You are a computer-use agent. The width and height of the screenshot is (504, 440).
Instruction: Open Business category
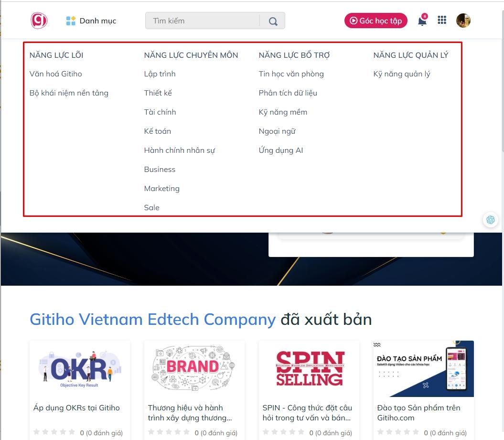point(160,170)
